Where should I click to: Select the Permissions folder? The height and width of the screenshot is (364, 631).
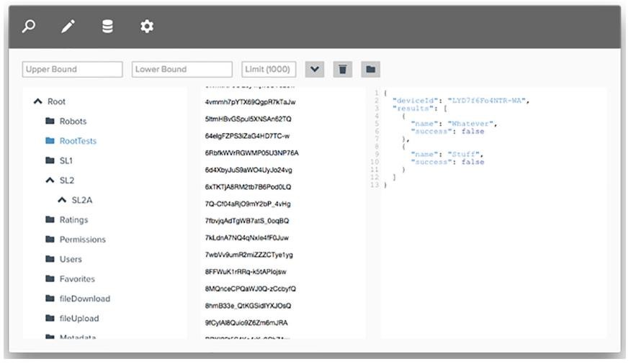[x=82, y=240]
